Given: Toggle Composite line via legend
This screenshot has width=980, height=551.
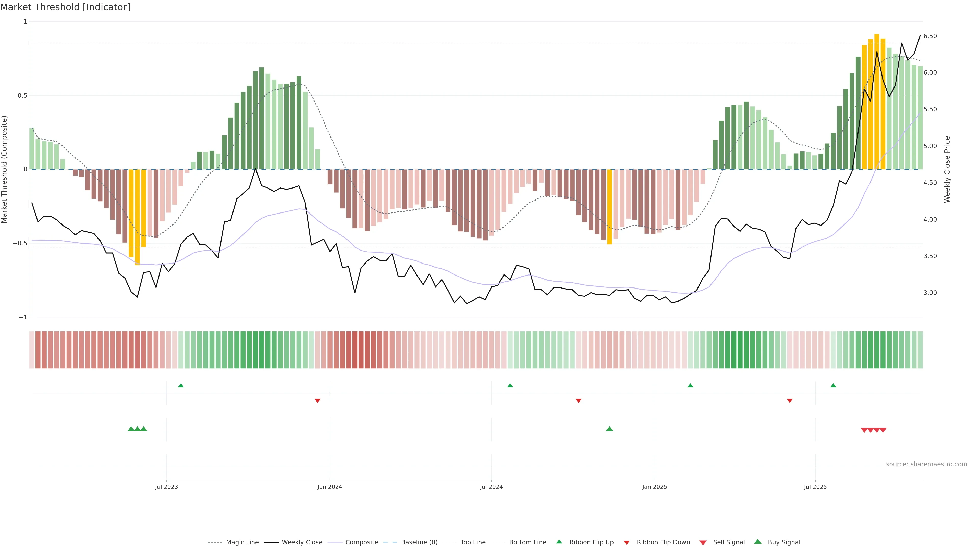Looking at the screenshot, I should click(361, 542).
